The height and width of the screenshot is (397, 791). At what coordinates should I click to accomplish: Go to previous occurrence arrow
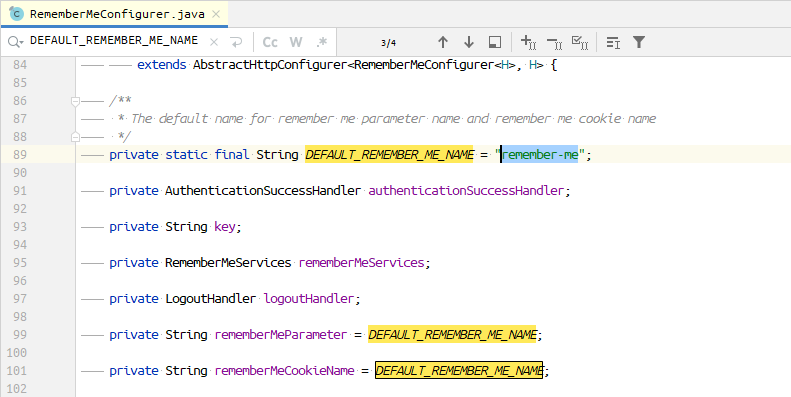[x=443, y=42]
